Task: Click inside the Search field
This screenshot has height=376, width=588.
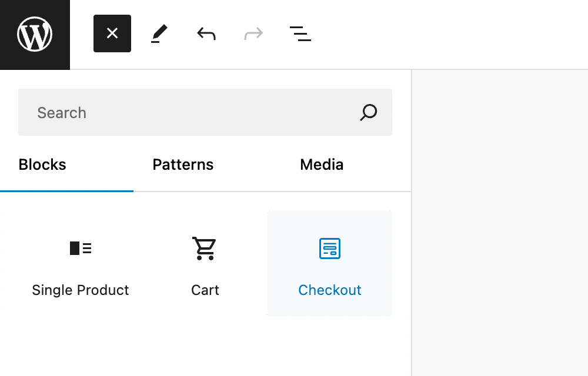Action: coord(176,112)
